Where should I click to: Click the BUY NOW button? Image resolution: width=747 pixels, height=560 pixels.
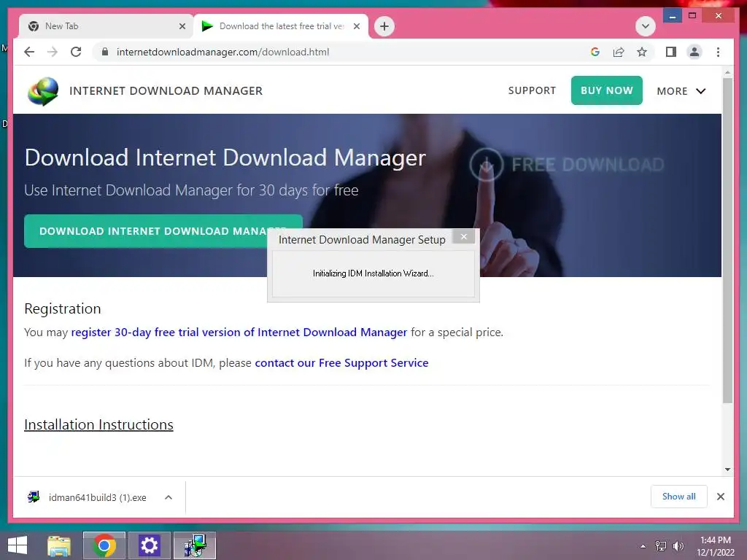pyautogui.click(x=606, y=90)
